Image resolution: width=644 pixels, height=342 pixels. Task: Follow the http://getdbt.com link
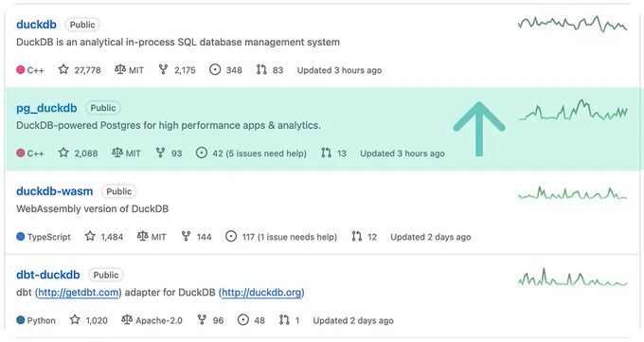79,292
